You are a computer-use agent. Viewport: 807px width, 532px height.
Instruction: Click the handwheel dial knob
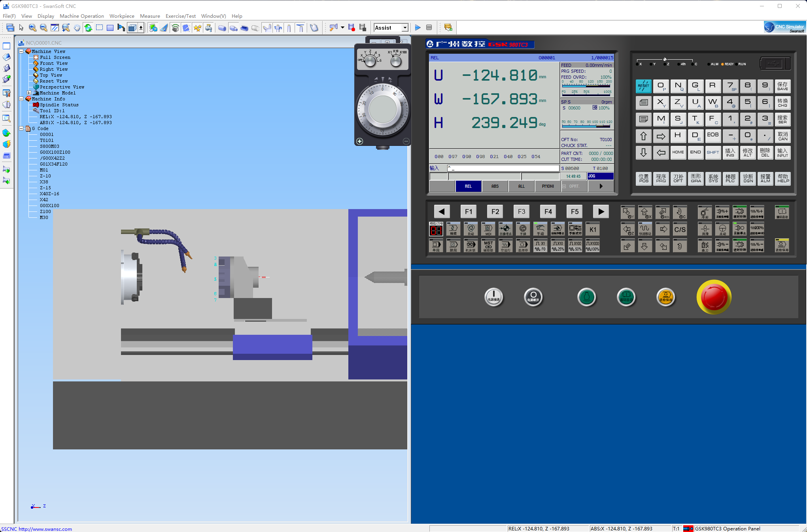click(x=382, y=109)
